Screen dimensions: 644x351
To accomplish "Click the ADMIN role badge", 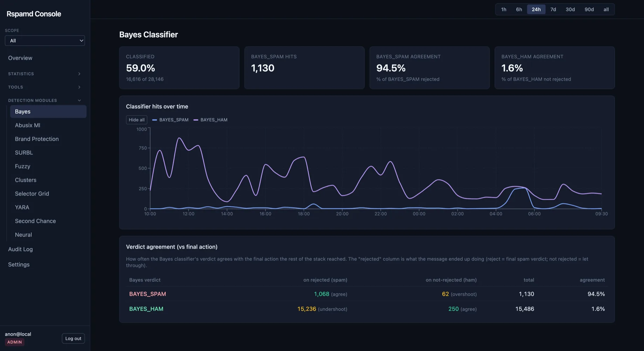I will click(14, 342).
